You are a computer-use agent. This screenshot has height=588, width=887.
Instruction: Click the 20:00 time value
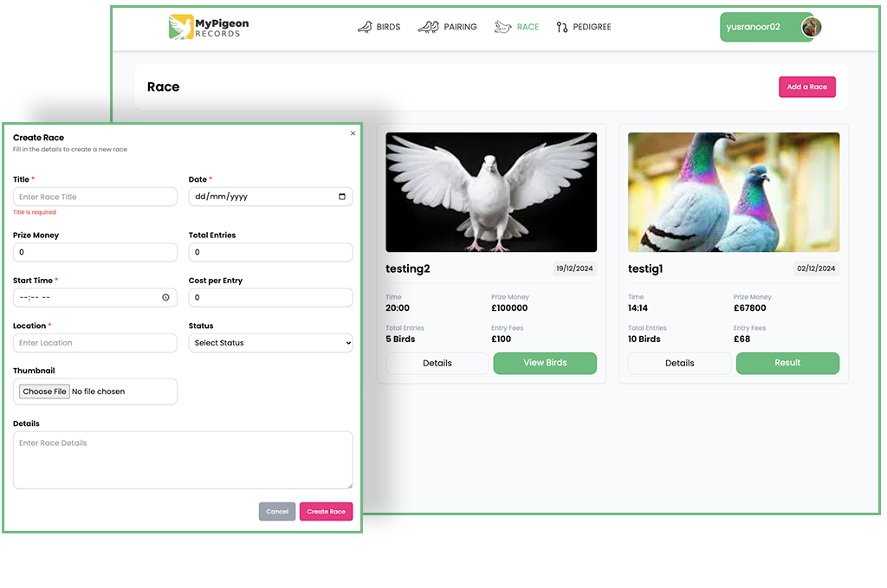click(398, 308)
